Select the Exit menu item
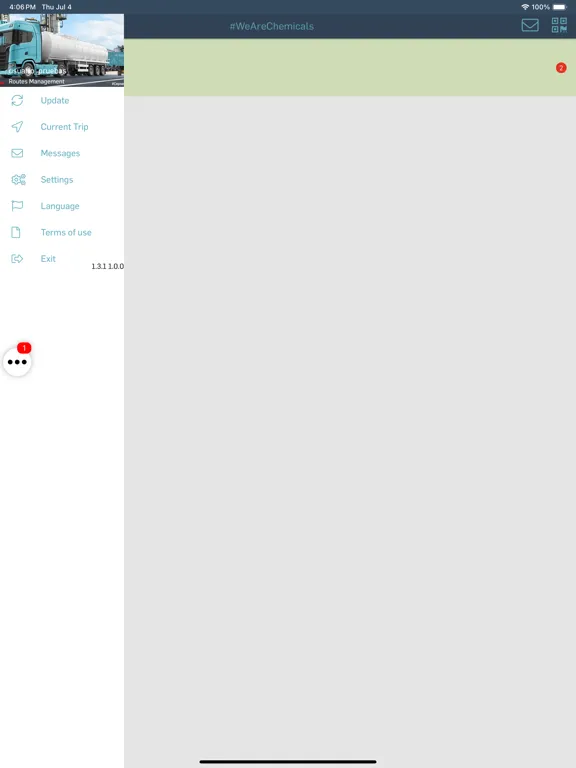This screenshot has width=576, height=768. point(62,259)
